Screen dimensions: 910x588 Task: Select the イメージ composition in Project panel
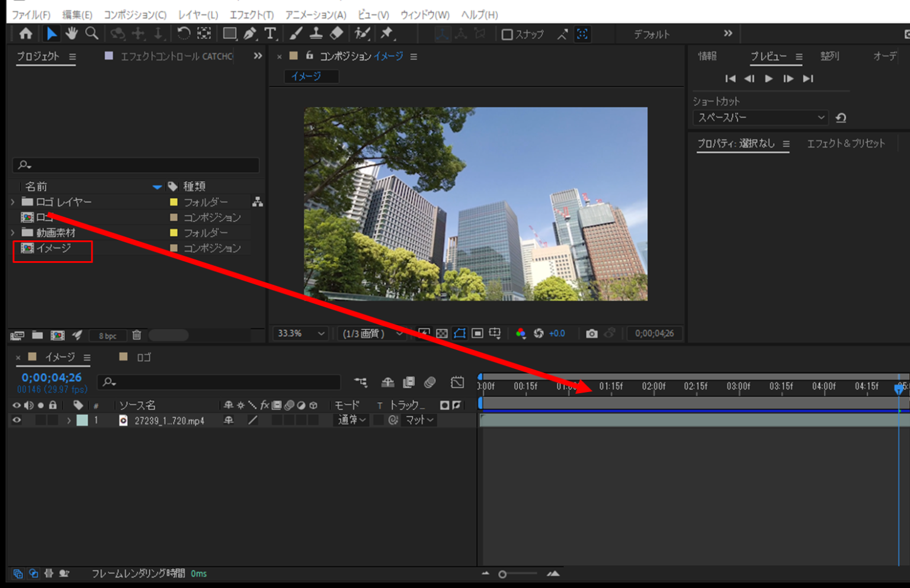pos(53,249)
